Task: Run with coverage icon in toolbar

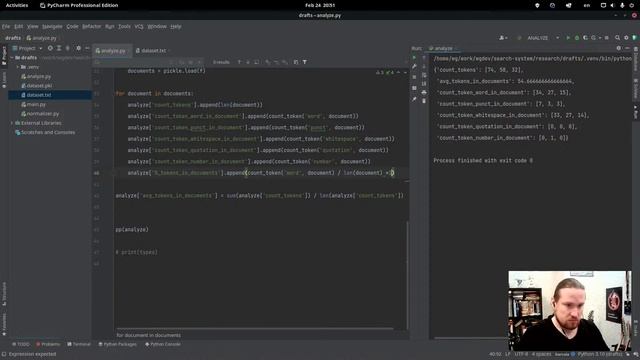Action: [585, 38]
